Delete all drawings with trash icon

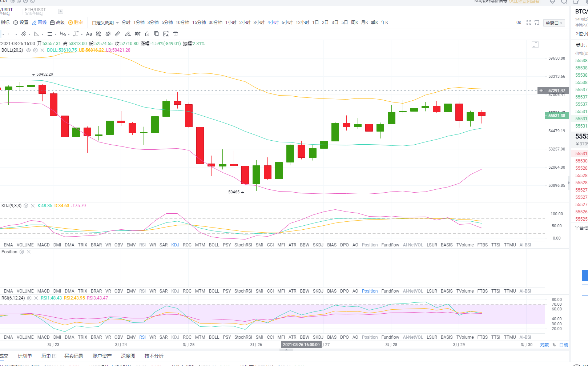(x=176, y=34)
